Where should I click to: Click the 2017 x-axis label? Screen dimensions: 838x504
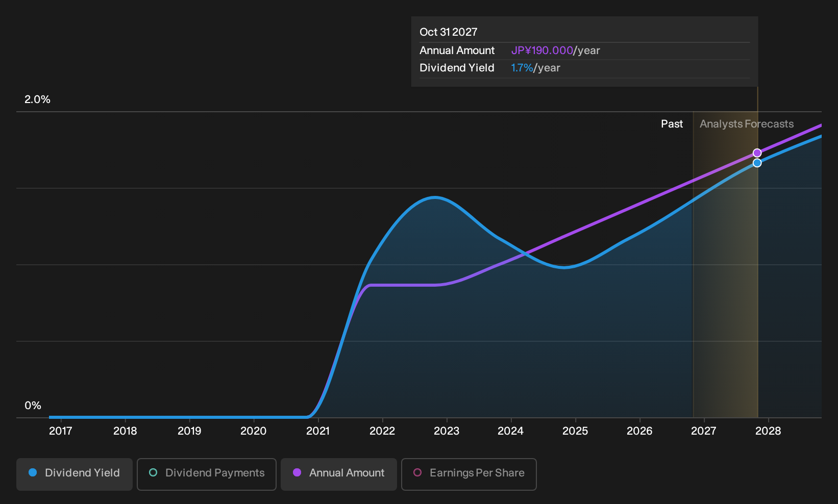coord(60,431)
